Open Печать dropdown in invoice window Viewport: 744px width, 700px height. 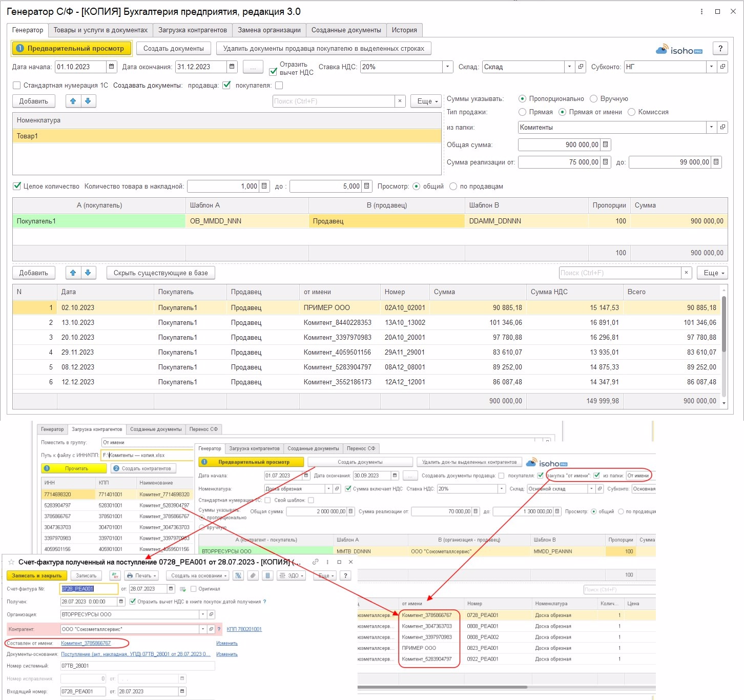pyautogui.click(x=141, y=575)
